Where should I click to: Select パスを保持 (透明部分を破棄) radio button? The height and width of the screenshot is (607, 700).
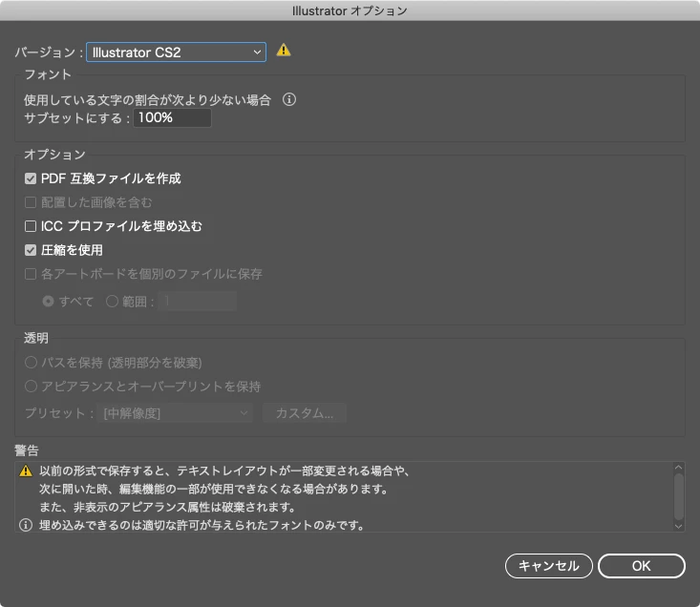31,362
